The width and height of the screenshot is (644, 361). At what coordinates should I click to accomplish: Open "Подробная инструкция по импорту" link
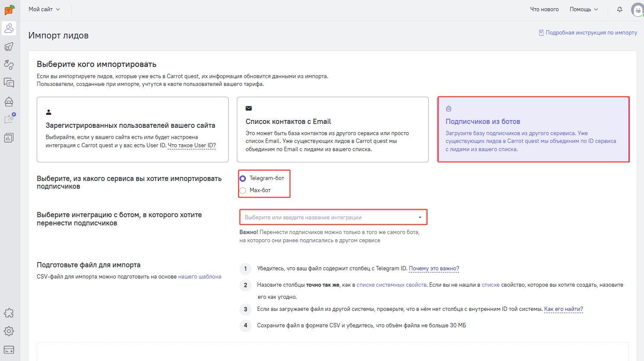(591, 33)
